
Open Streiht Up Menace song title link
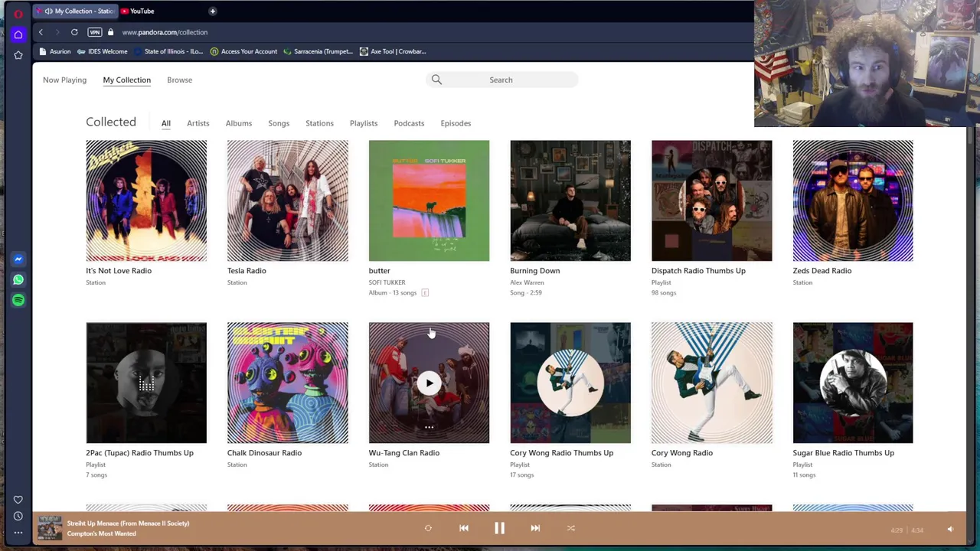coord(128,523)
